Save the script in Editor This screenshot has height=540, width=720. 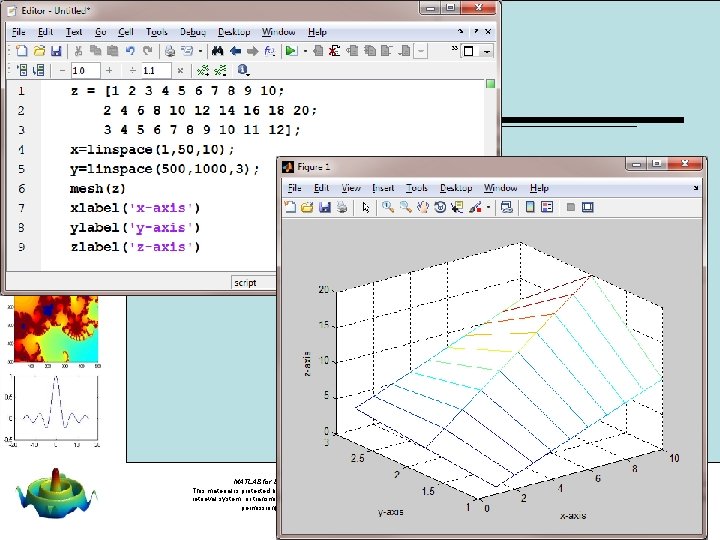(56, 51)
